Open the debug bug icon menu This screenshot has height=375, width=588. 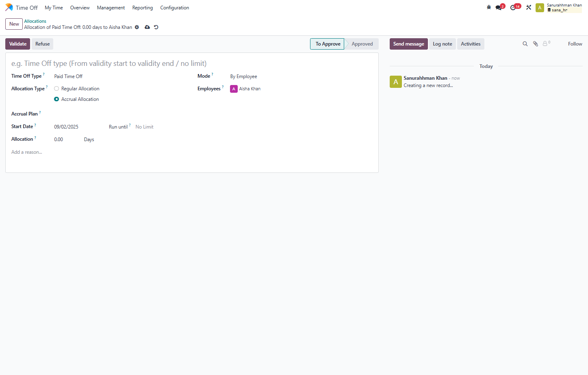point(489,7)
